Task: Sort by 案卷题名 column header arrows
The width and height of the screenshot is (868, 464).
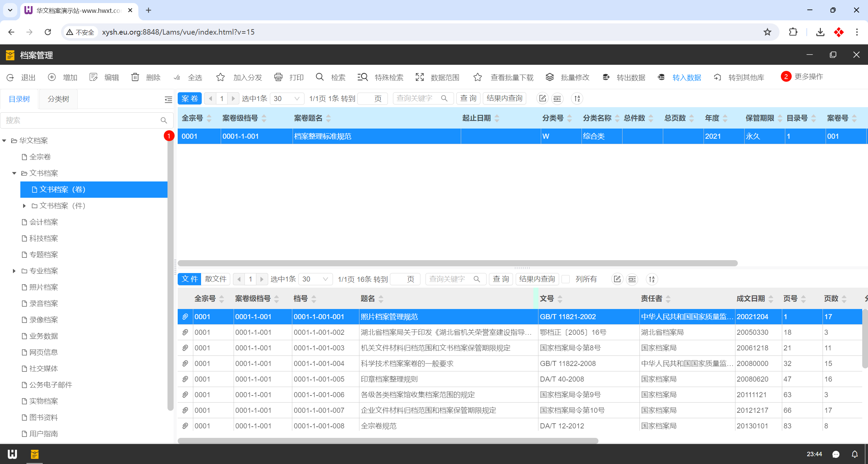Action: [x=329, y=118]
